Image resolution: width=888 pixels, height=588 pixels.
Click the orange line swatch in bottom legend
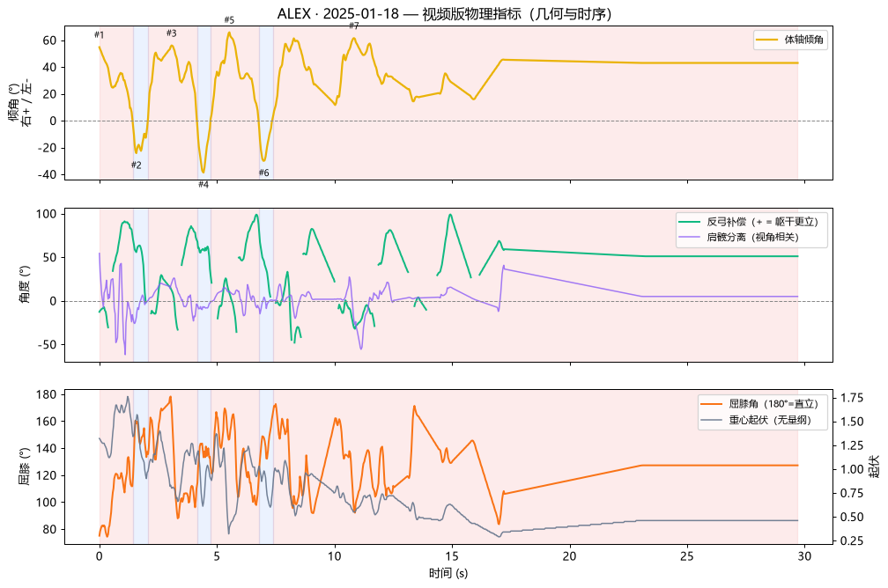coord(712,404)
